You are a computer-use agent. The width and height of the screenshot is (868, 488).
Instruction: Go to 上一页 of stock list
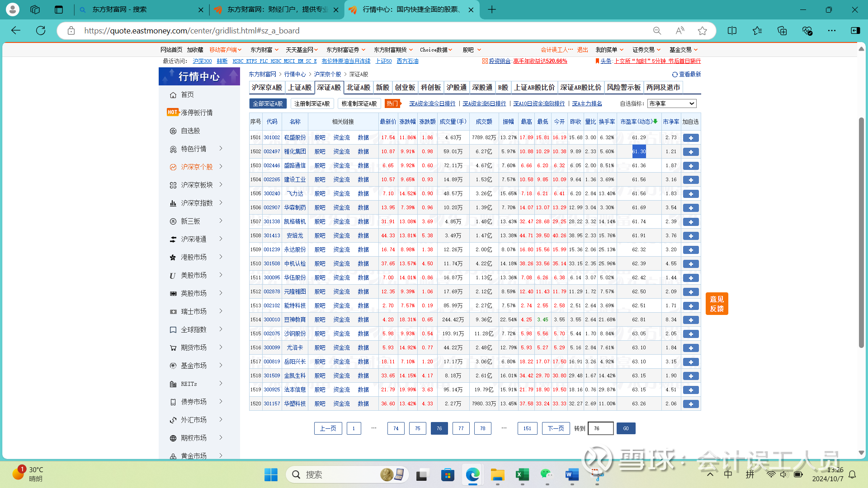pyautogui.click(x=328, y=428)
